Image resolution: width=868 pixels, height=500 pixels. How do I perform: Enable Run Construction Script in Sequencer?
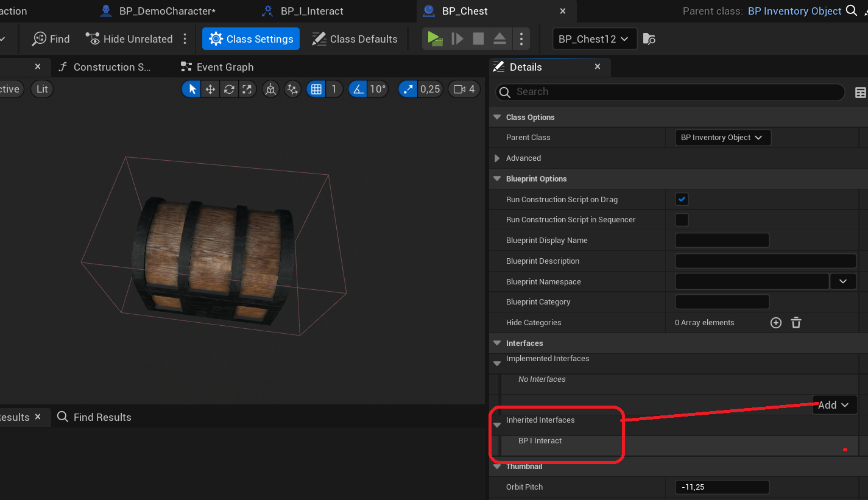click(x=682, y=220)
